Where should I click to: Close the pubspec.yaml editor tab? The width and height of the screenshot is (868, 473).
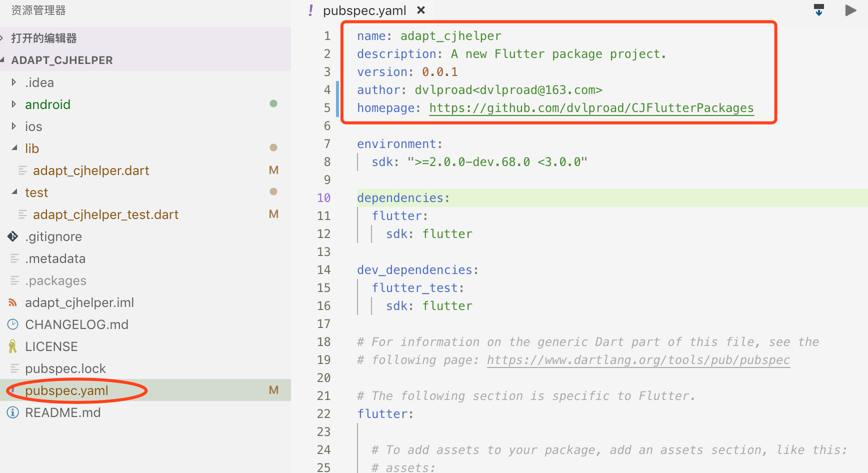pos(421,10)
